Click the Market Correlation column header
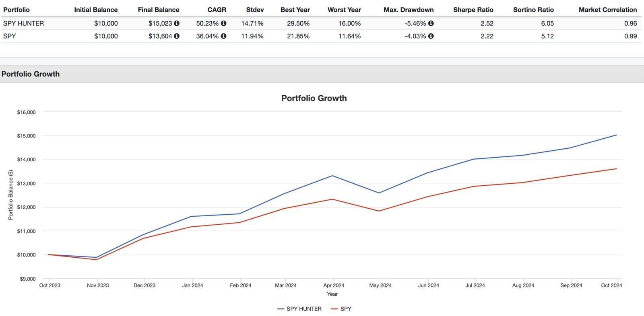 click(x=608, y=10)
